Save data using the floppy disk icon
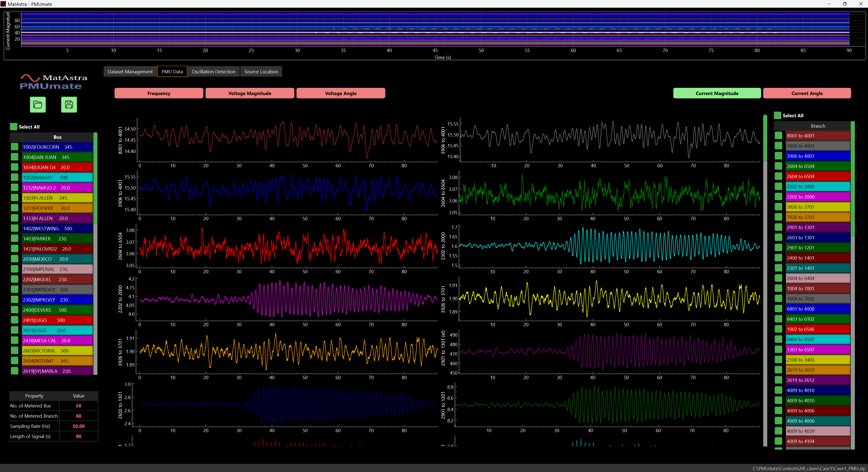 pyautogui.click(x=69, y=104)
